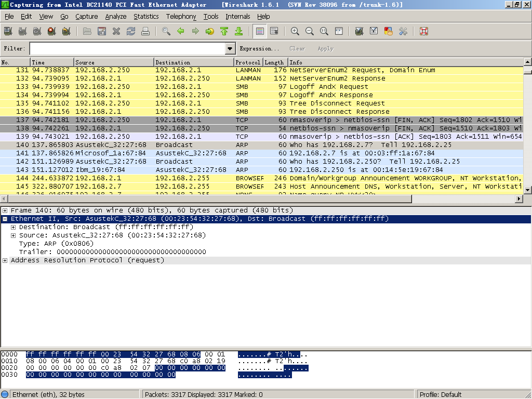Screen dimensions: 532x399
Task: Expand Address Resolution Protocol node
Action: point(5,260)
